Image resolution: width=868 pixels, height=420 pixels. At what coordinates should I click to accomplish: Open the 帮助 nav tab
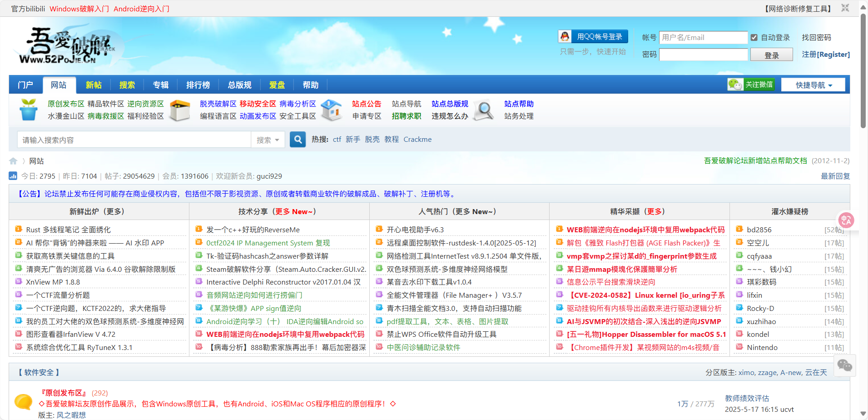(x=311, y=85)
